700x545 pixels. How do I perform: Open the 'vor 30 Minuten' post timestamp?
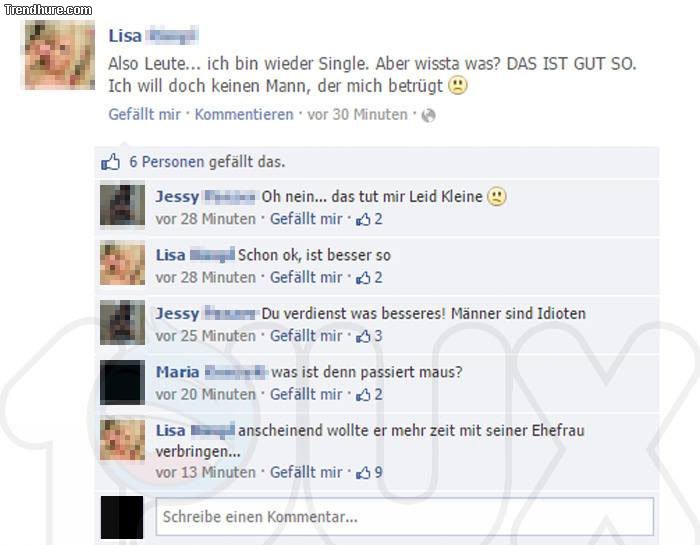[x=358, y=114]
